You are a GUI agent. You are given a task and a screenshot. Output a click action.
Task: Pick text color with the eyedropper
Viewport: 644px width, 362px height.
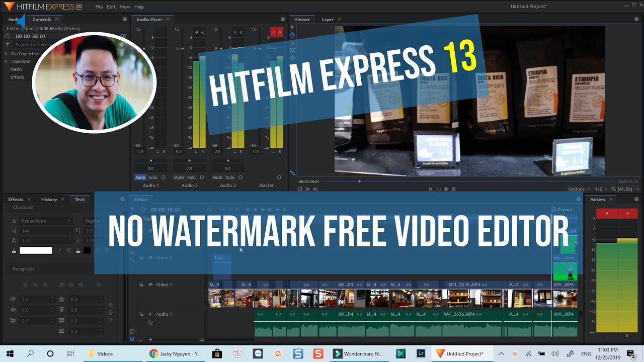[x=59, y=250]
